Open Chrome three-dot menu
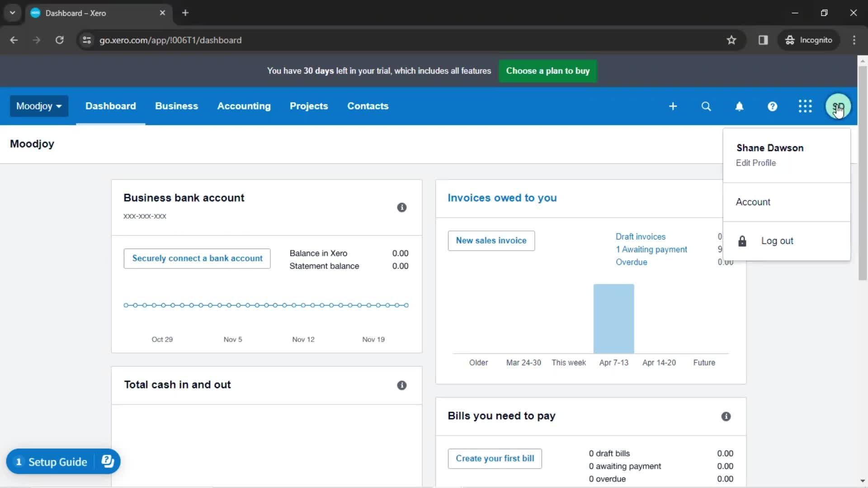 854,40
